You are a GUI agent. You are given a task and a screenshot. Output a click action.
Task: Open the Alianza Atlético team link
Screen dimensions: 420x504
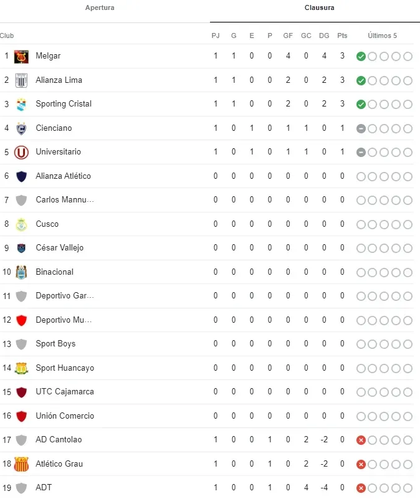[x=63, y=176]
